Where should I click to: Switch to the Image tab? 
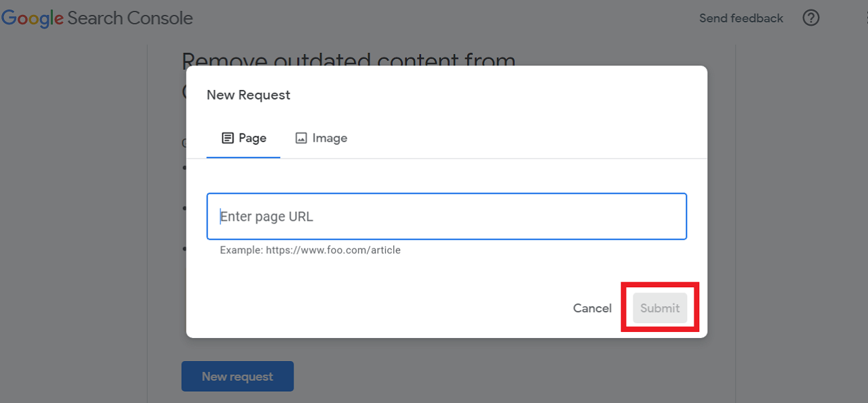tap(321, 138)
